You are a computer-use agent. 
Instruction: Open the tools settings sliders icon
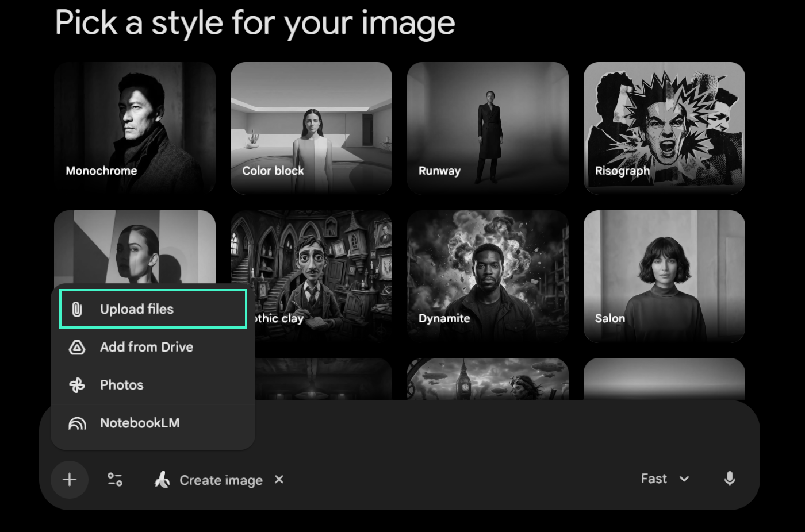pos(115,480)
